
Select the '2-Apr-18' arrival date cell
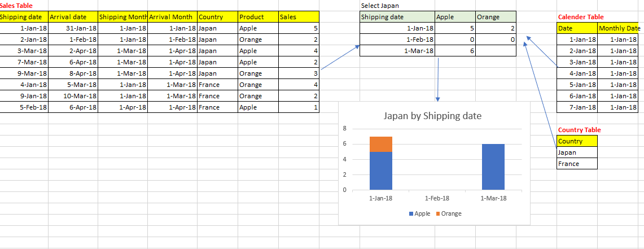click(73, 51)
